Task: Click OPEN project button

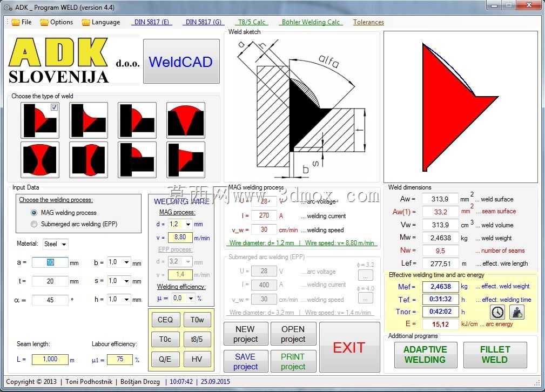Action: [x=293, y=334]
